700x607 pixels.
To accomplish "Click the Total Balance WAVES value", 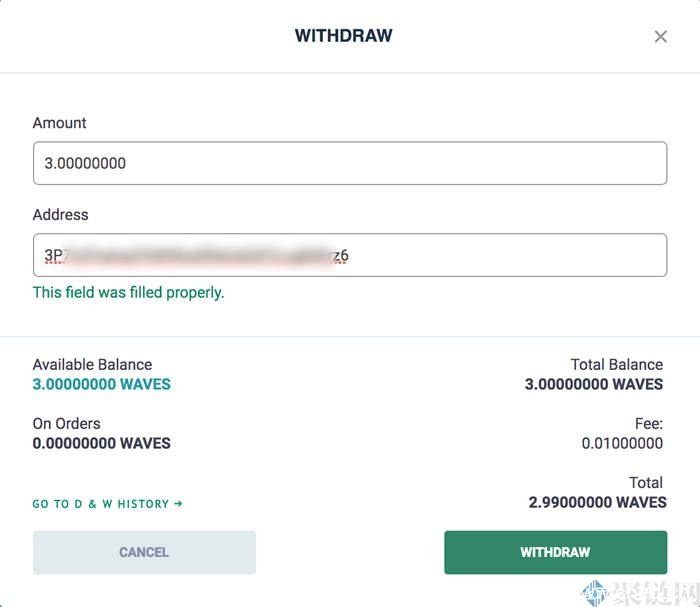I will tap(593, 384).
